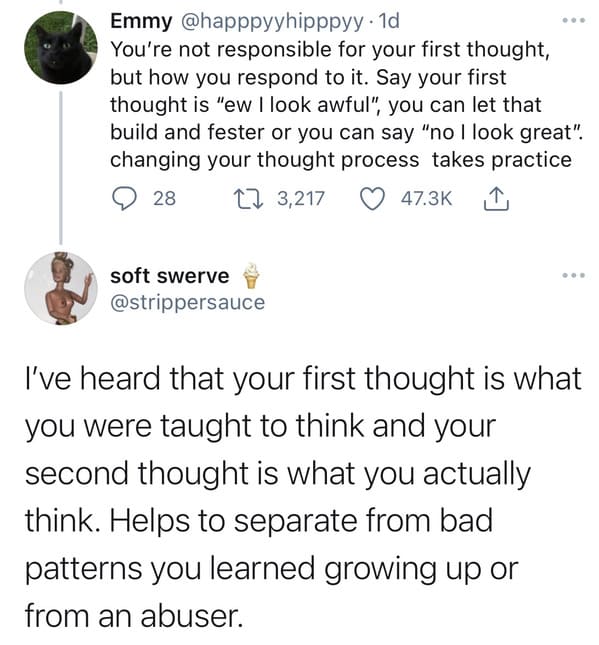Screen dimensions: 599x645
Task: Open the three-dot menu on Emmy's tweet
Action: [x=573, y=20]
